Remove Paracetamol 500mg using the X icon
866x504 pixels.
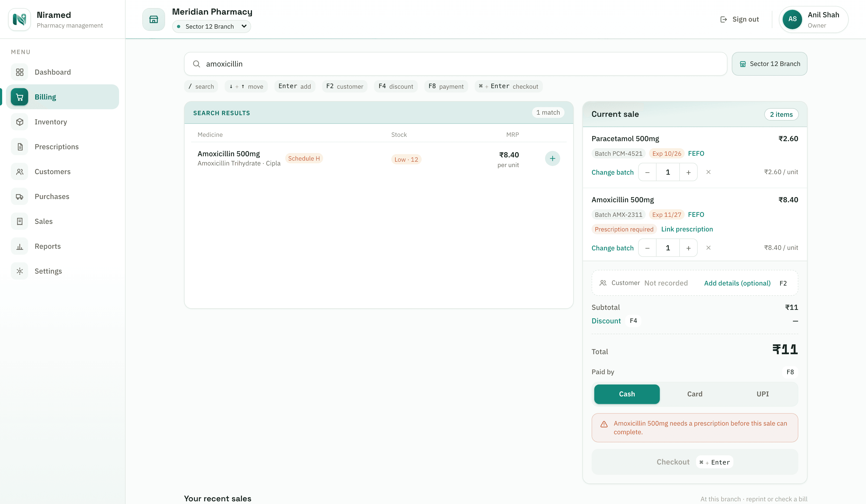coord(708,172)
